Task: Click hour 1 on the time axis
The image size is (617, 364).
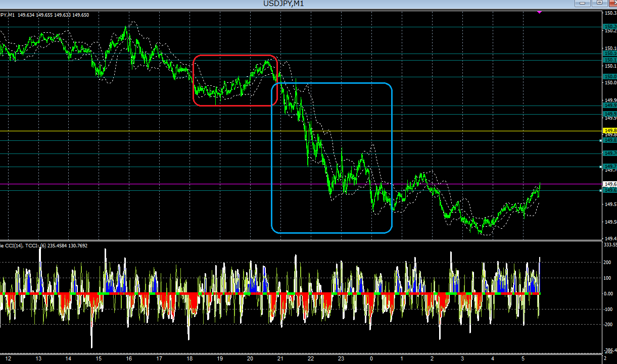Action: [x=402, y=359]
